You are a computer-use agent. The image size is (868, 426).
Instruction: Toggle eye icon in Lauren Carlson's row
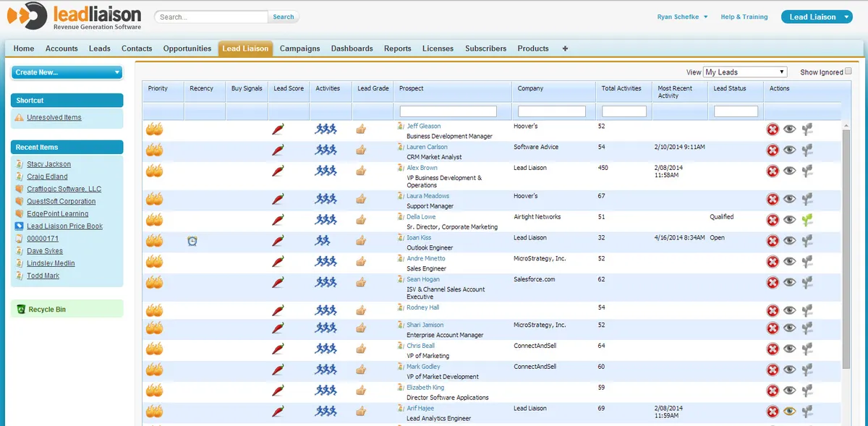pyautogui.click(x=790, y=150)
